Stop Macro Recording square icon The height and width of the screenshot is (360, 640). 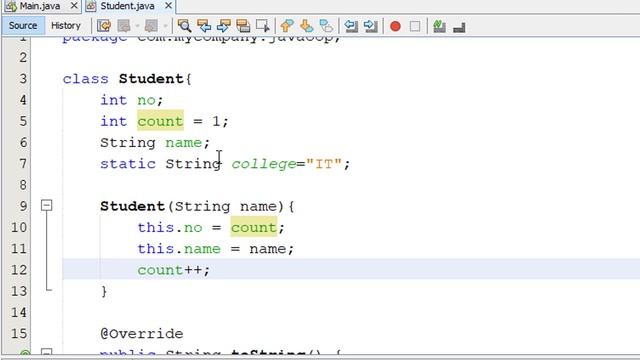[x=415, y=27]
